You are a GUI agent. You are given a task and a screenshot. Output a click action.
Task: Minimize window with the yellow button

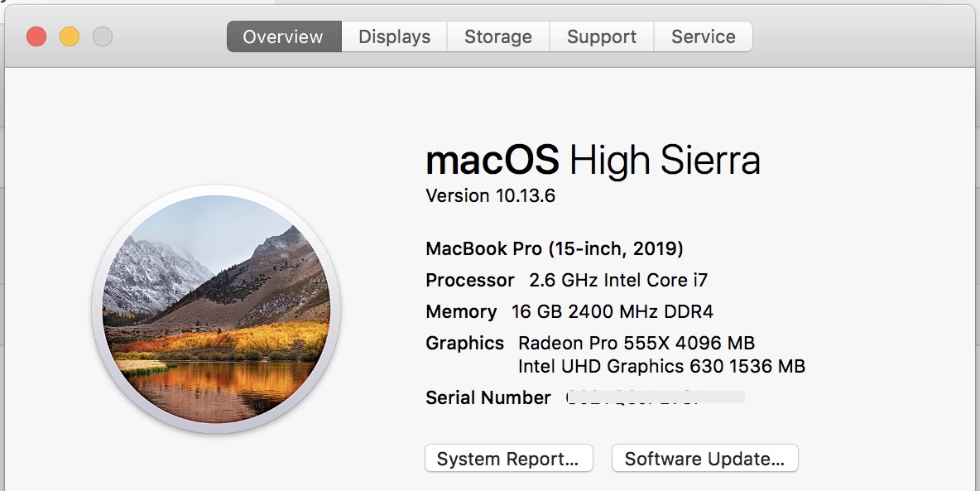click(70, 37)
